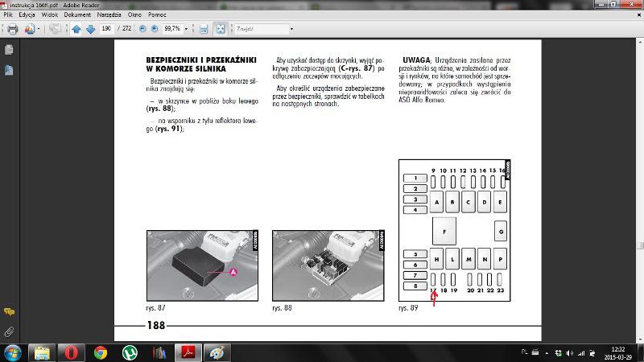The width and height of the screenshot is (644, 362).
Task: Click the create PDF online icon
Action: click(30, 29)
